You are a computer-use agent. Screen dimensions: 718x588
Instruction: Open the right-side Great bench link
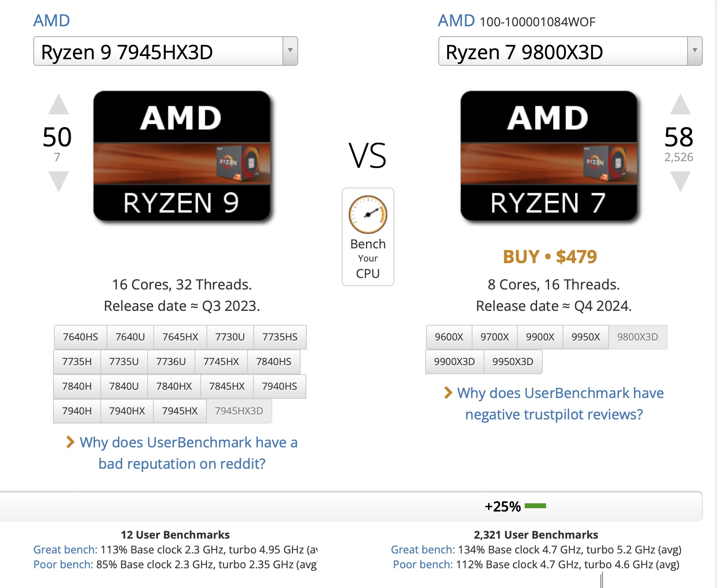(423, 550)
